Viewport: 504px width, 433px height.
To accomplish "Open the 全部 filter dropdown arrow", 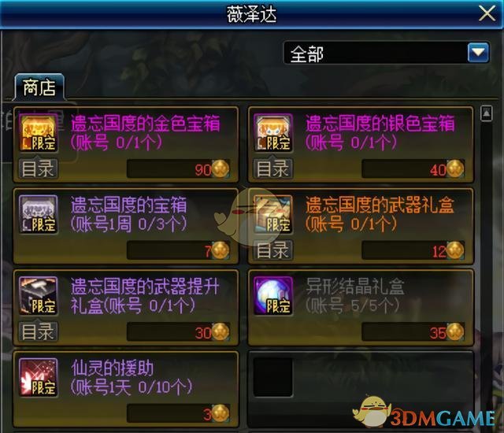I will 478,53.
